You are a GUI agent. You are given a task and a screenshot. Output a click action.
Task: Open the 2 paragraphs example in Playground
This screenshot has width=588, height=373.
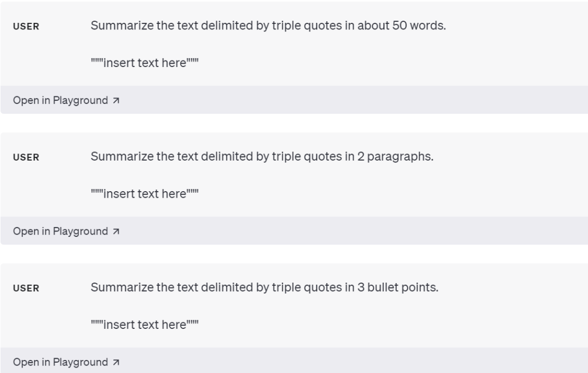click(66, 231)
